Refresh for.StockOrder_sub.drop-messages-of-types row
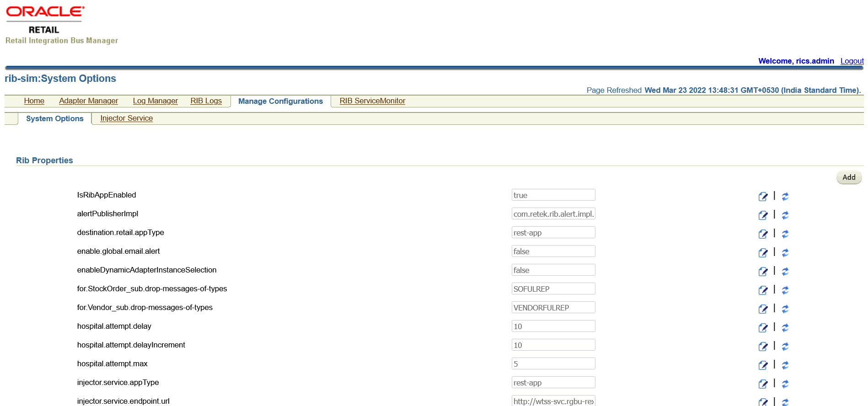868x406 pixels. point(785,290)
